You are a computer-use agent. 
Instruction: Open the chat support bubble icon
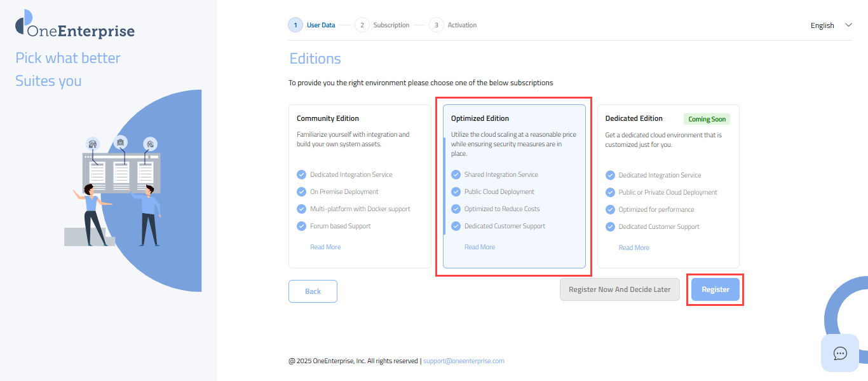pos(840,353)
